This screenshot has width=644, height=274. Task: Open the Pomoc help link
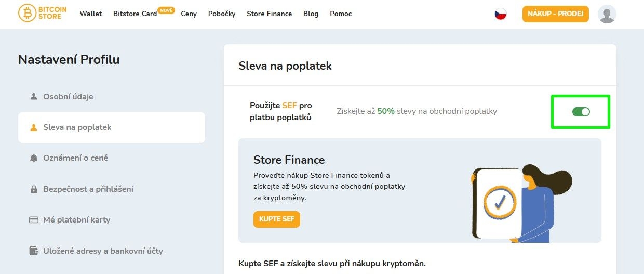(341, 14)
